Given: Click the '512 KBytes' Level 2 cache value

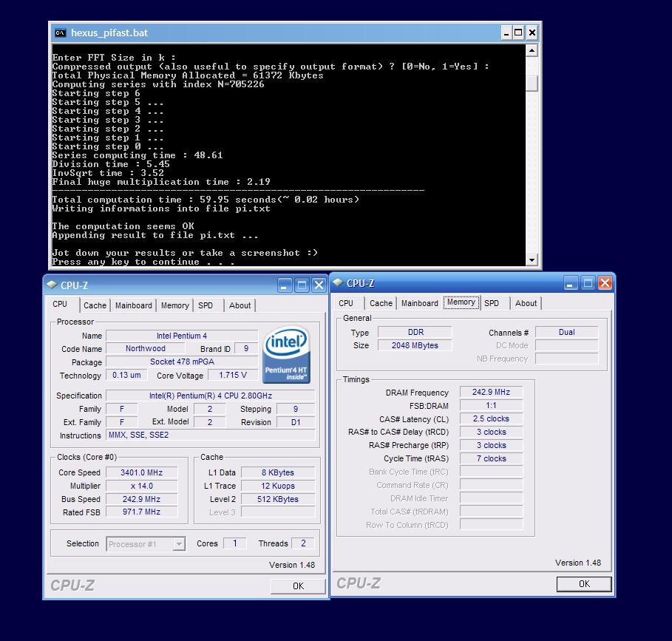Looking at the screenshot, I should coord(278,499).
